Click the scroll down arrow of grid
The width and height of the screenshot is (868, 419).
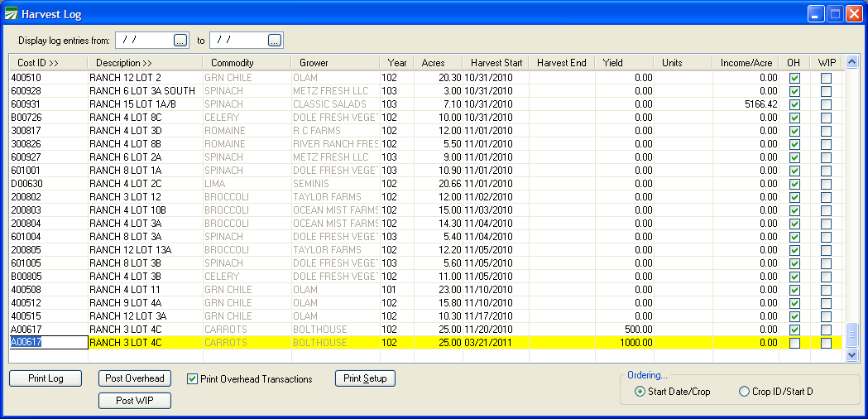(x=852, y=355)
